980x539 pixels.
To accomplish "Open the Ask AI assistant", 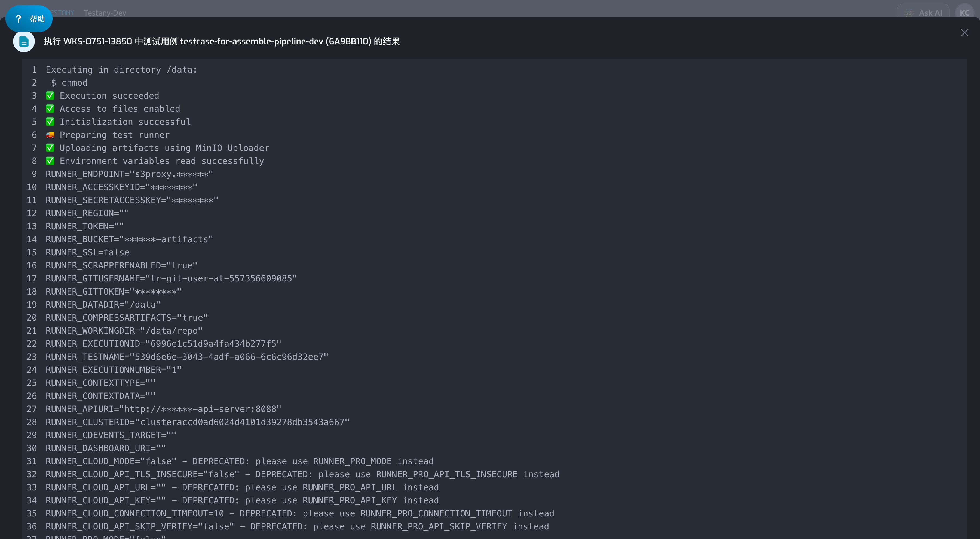I will click(923, 13).
